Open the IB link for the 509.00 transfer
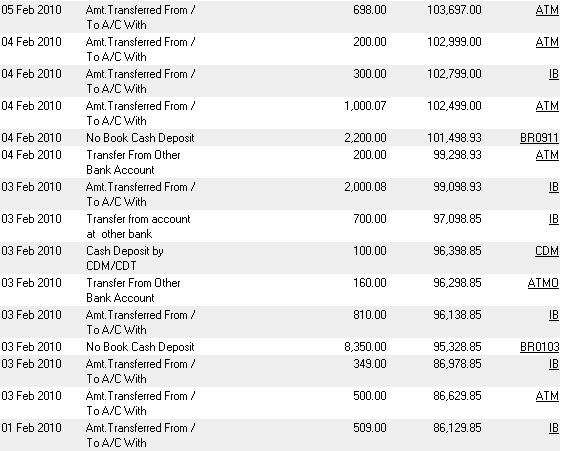 553,428
